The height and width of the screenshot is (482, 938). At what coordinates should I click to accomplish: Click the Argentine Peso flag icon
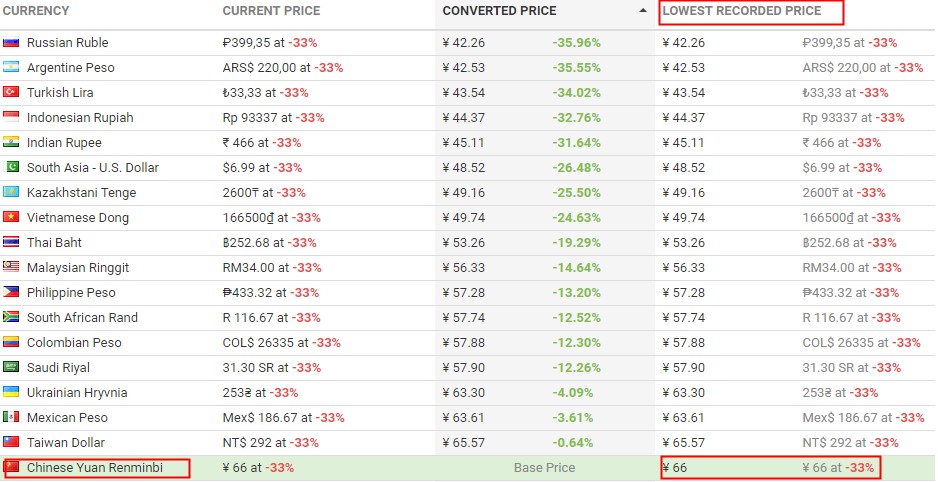pos(11,68)
